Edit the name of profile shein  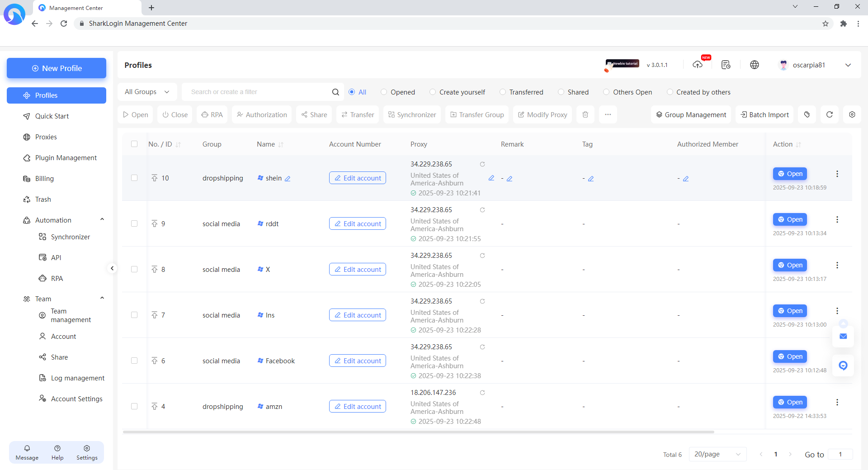(x=288, y=179)
